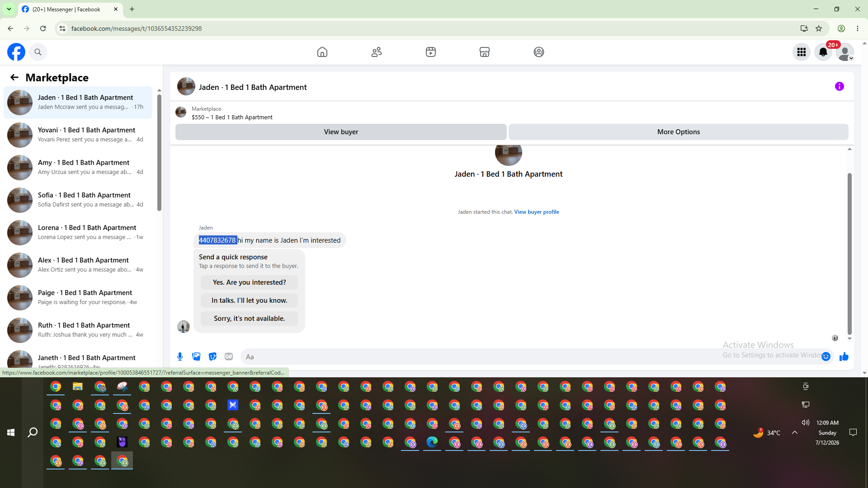Click the conversation list scrollbar

[x=159, y=152]
